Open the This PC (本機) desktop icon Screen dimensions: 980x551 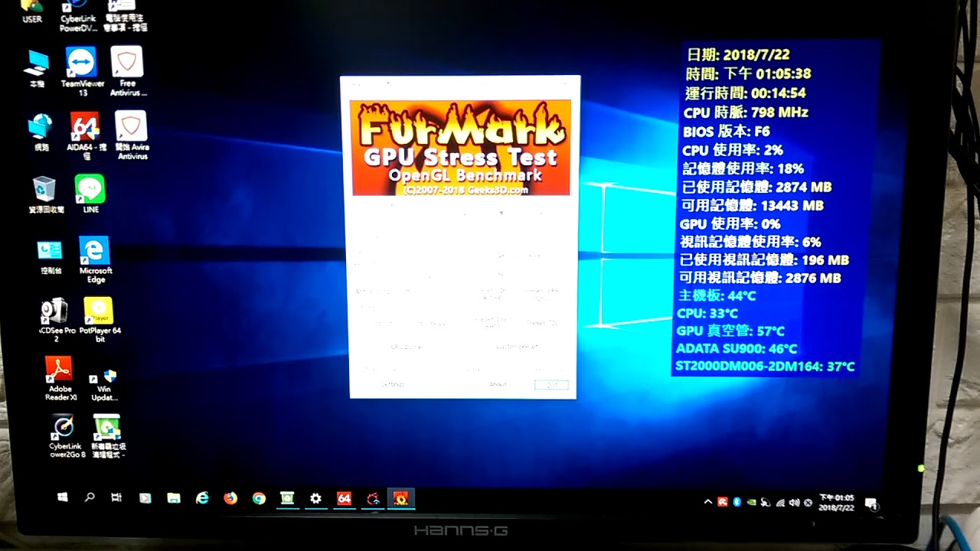[x=37, y=69]
